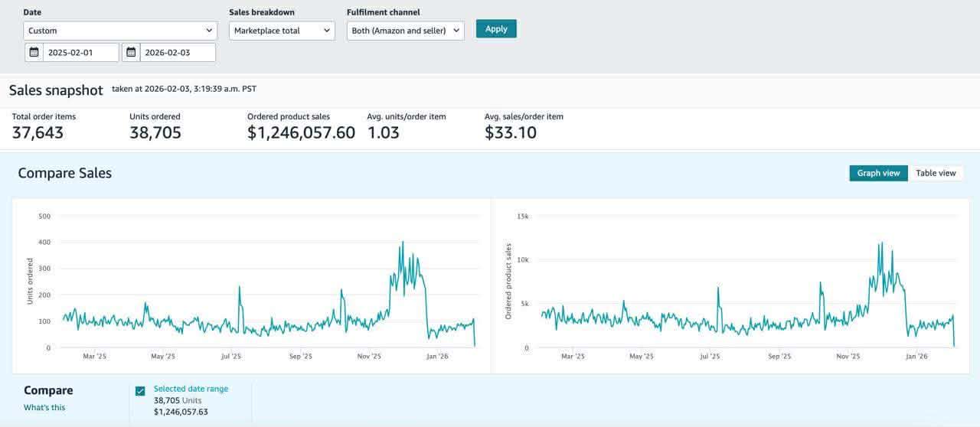Expand the Date range dropdown showing Custom
The width and height of the screenshot is (980, 427).
pyautogui.click(x=120, y=31)
